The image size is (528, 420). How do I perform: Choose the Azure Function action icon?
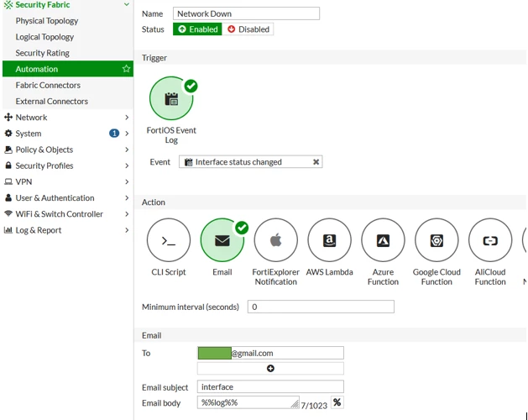(383, 240)
